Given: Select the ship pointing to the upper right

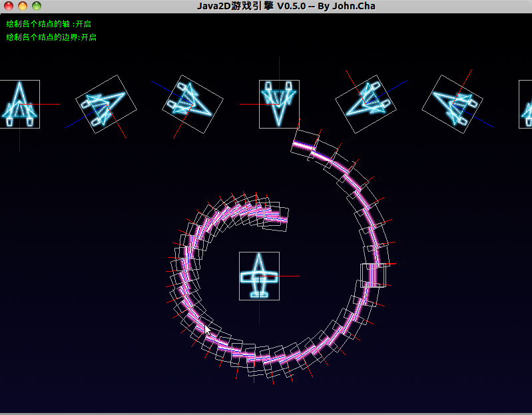Looking at the screenshot, I should point(106,104).
